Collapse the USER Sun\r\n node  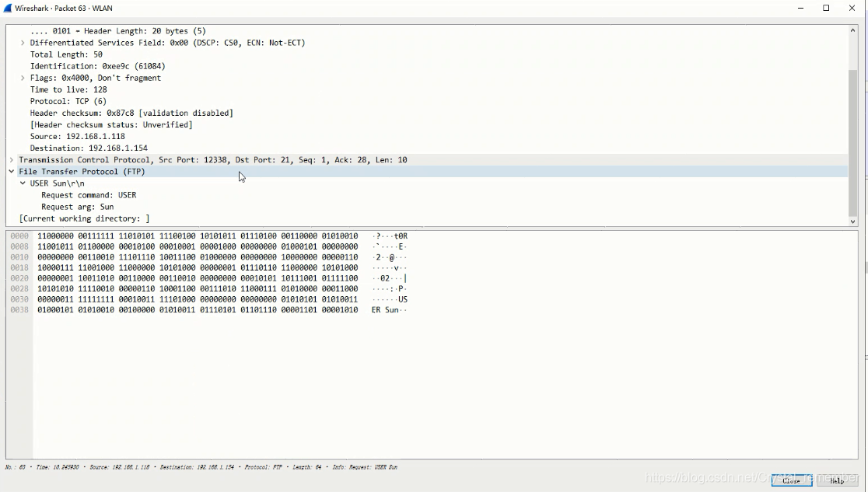click(x=23, y=183)
